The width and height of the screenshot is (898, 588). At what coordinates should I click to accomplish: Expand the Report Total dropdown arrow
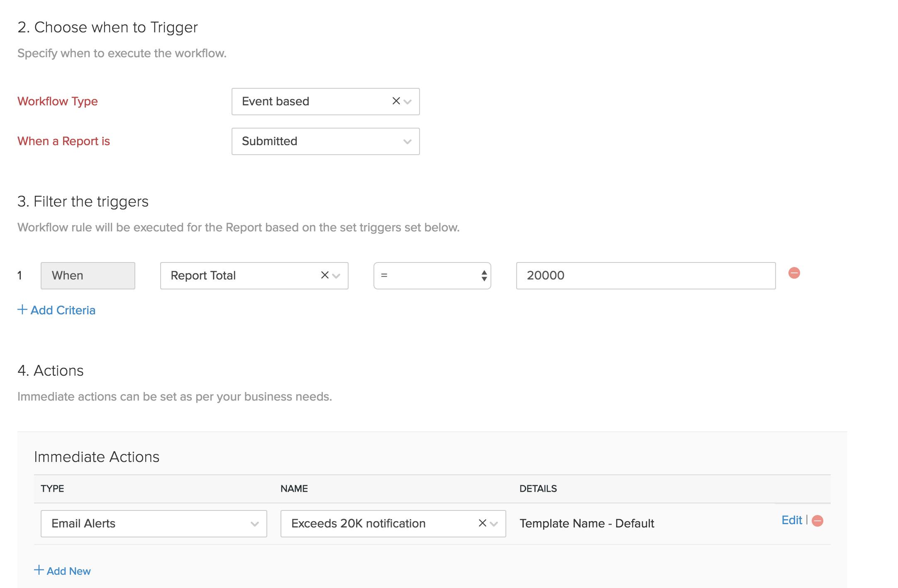(x=337, y=276)
